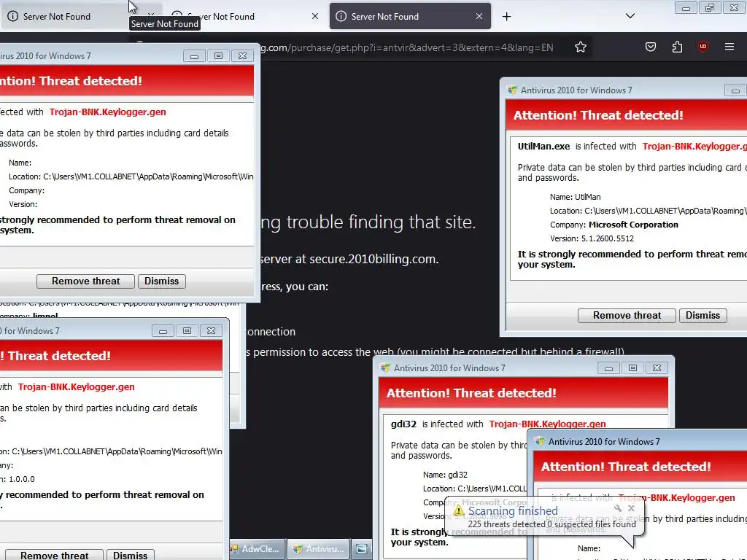Close the active third Server Not Found tab
Viewport: 747px width, 560px height.
click(x=479, y=16)
